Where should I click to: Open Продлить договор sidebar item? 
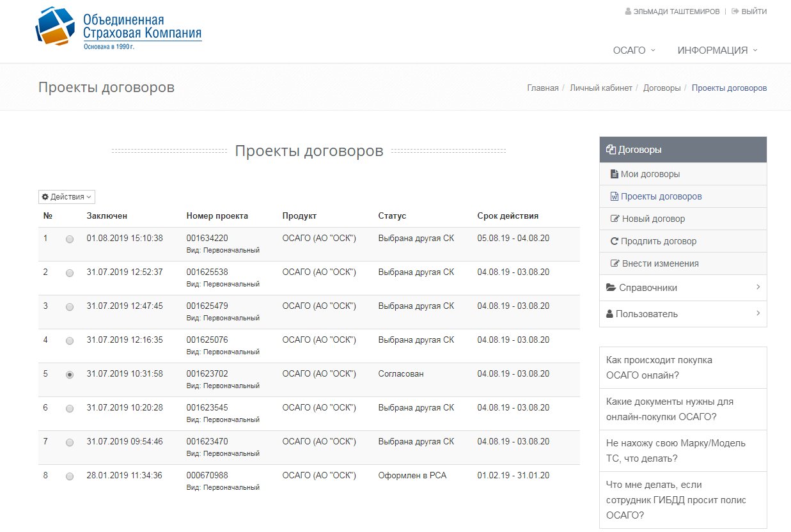click(683, 241)
